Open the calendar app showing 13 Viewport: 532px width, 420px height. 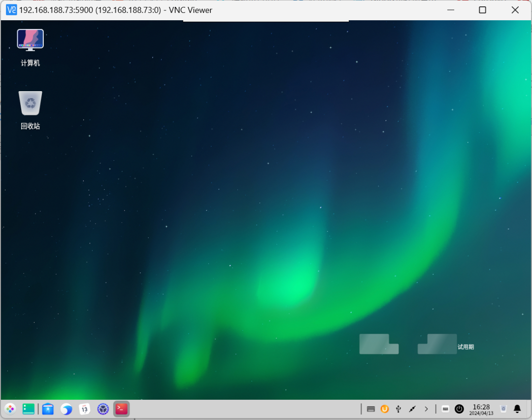point(85,409)
